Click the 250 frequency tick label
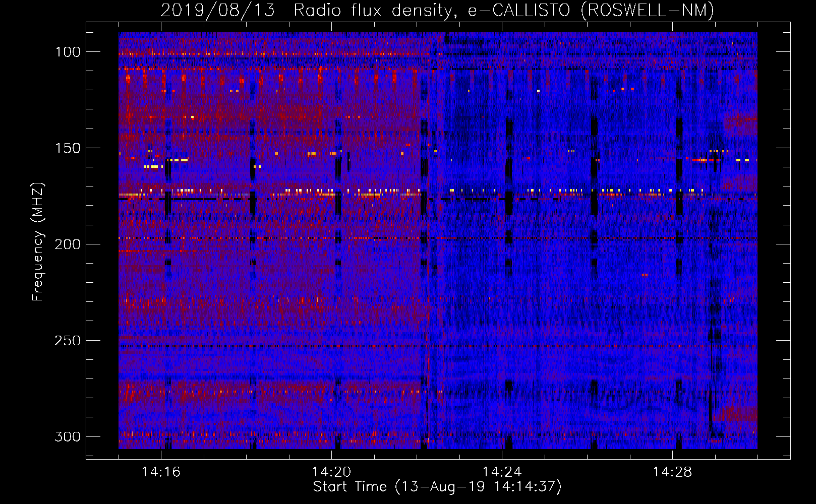 tap(68, 341)
